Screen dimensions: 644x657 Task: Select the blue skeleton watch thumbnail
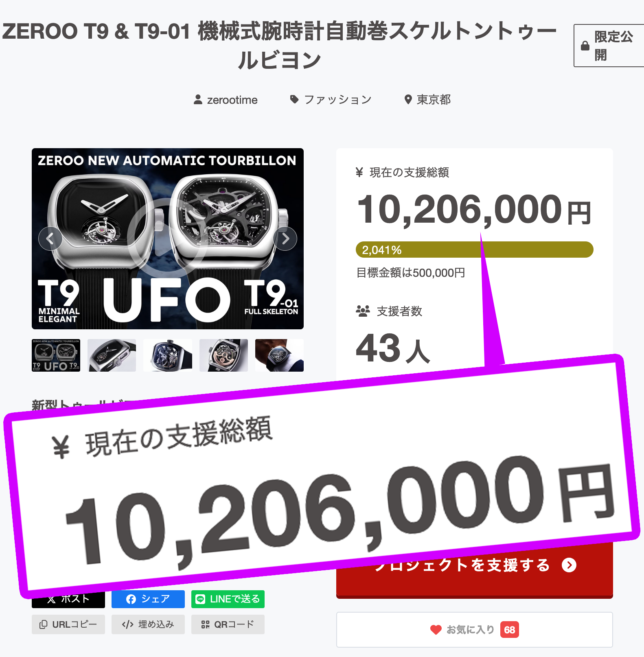168,355
